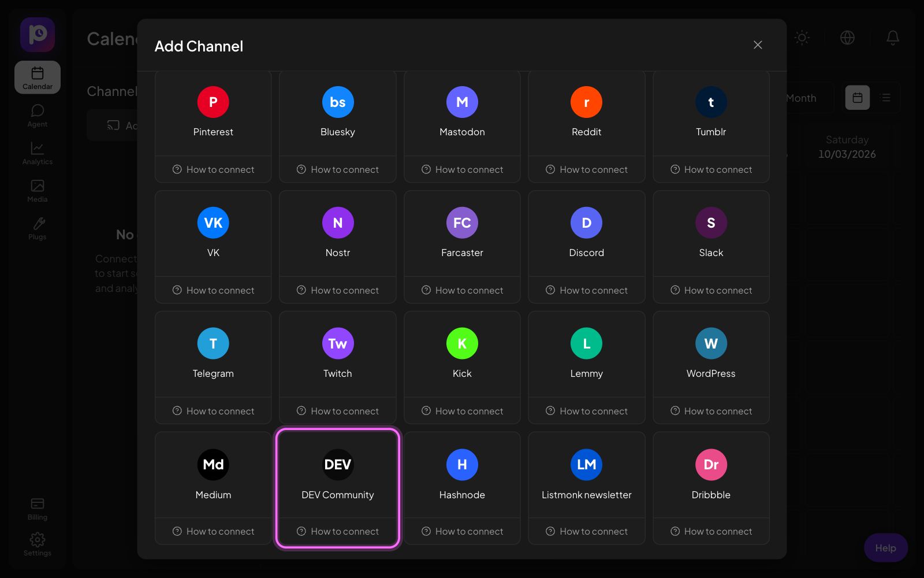Open Billing in the sidebar
This screenshot has width=924, height=578.
click(x=38, y=509)
